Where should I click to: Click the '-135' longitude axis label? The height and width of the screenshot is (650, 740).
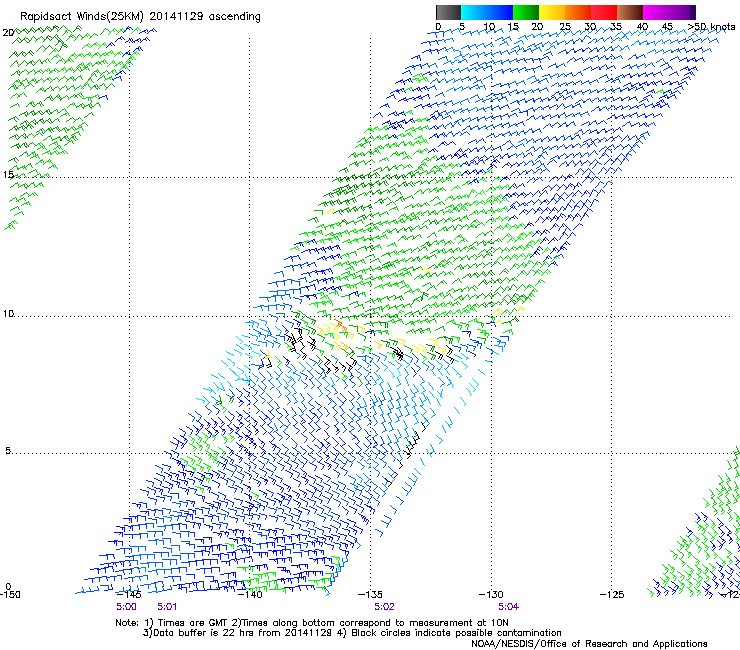click(370, 594)
